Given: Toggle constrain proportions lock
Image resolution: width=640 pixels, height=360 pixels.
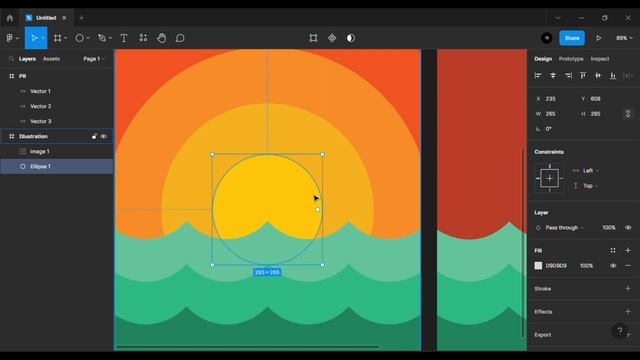Looking at the screenshot, I should pos(628,114).
